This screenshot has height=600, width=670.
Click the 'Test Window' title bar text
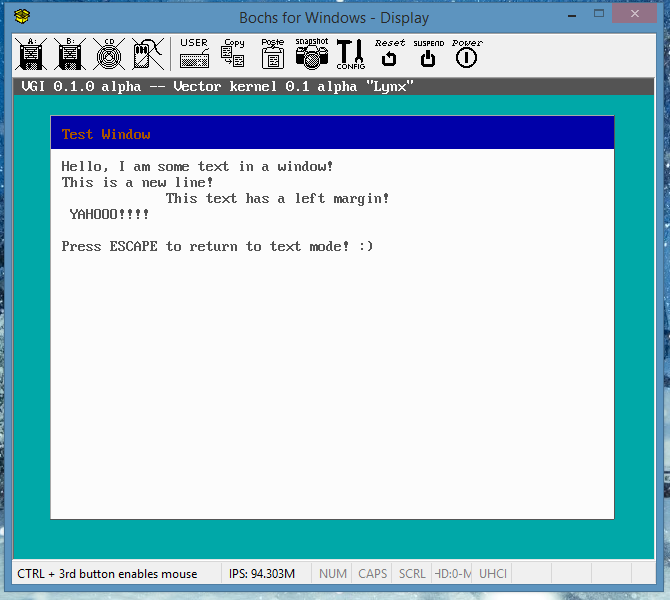pos(106,134)
